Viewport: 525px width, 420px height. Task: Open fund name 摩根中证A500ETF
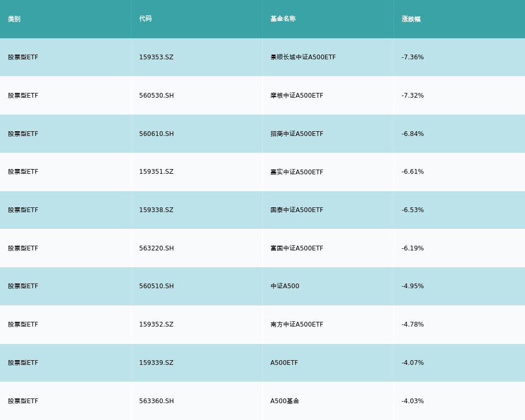(297, 96)
